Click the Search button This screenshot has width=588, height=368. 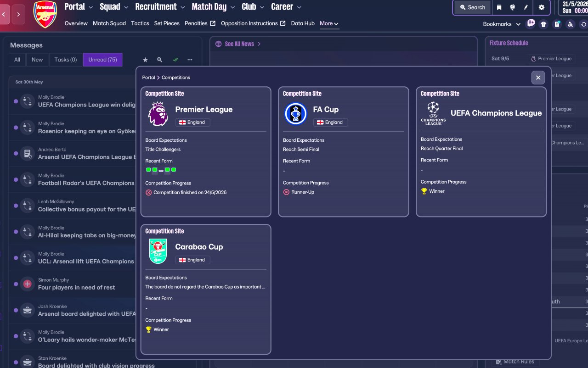tap(472, 7)
